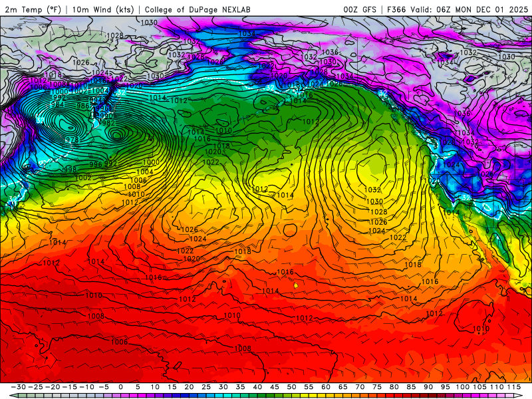Select the 'College of DuPage NEXLAB' title text

[x=198, y=9]
